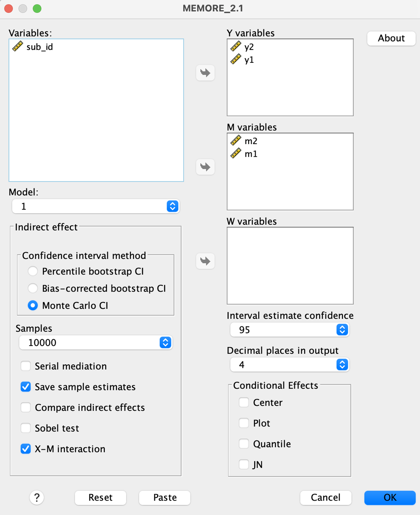Open the Samples count dropdown
Image resolution: width=420 pixels, height=515 pixels.
click(x=96, y=343)
